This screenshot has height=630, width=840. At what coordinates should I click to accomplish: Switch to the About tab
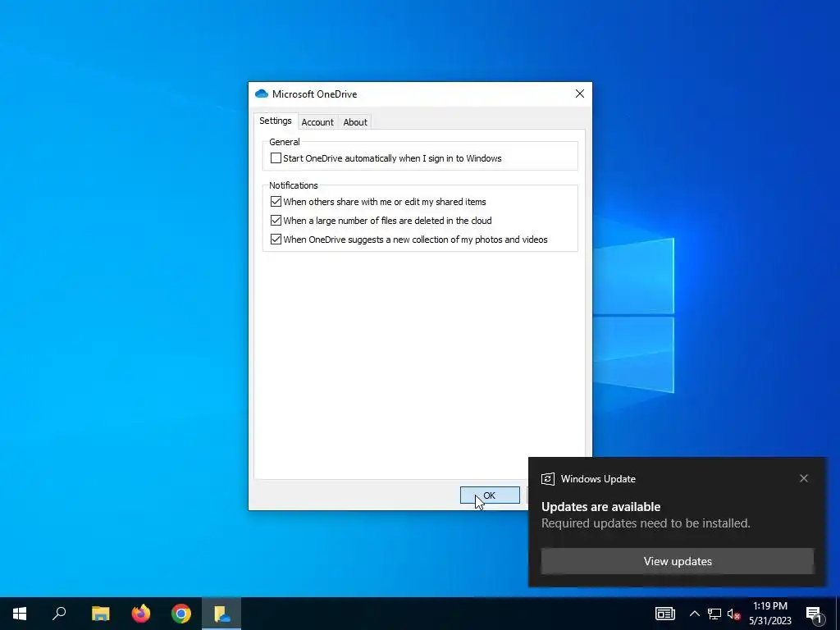(355, 122)
